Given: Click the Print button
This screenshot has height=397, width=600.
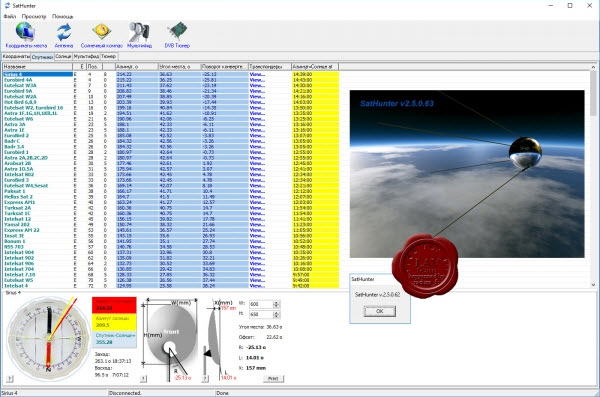Looking at the screenshot, I should tap(273, 379).
